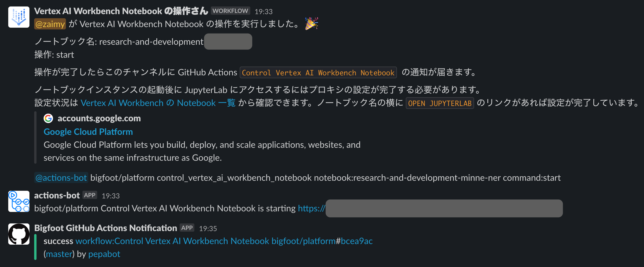Open the bcea9ac commit link
The image size is (644, 267).
click(357, 241)
